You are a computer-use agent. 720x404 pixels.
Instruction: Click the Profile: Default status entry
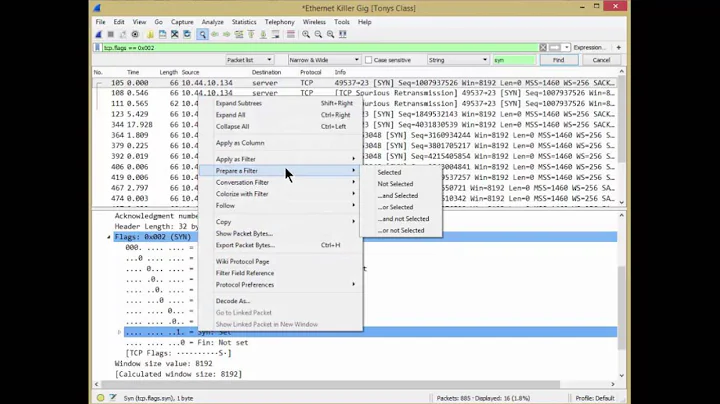coord(595,398)
